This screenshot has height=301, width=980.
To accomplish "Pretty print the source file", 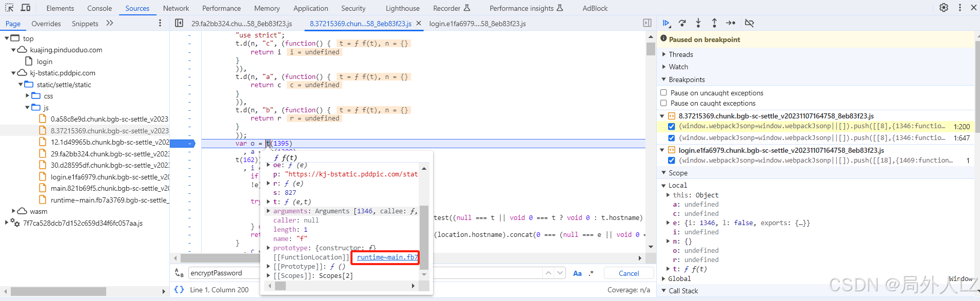I will coord(179,290).
